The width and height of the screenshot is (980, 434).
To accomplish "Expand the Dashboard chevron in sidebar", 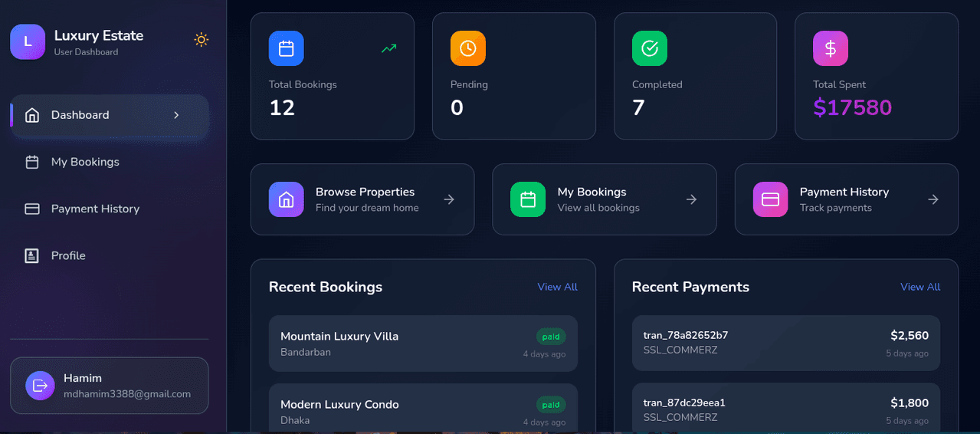I will [x=176, y=115].
